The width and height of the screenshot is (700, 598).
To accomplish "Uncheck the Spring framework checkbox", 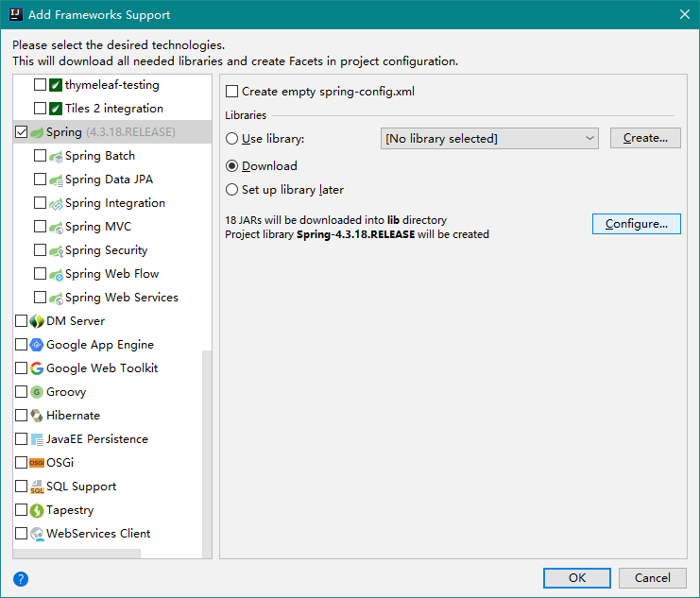I will [x=22, y=132].
